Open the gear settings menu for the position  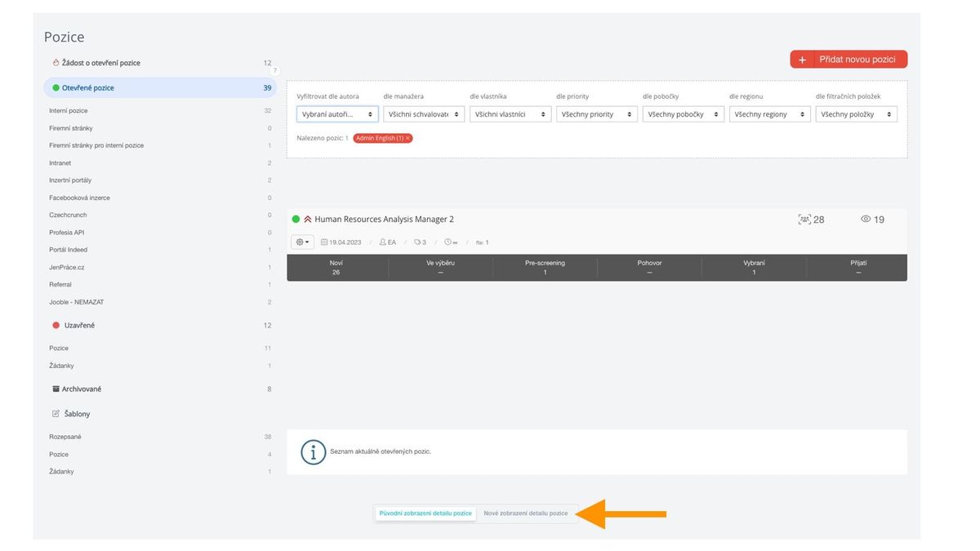point(302,242)
